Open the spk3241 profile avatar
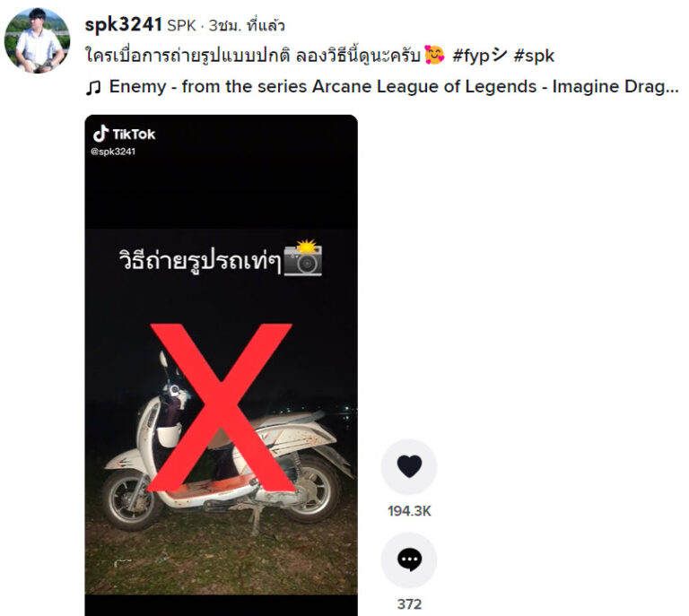The height and width of the screenshot is (616, 689). 37,40
